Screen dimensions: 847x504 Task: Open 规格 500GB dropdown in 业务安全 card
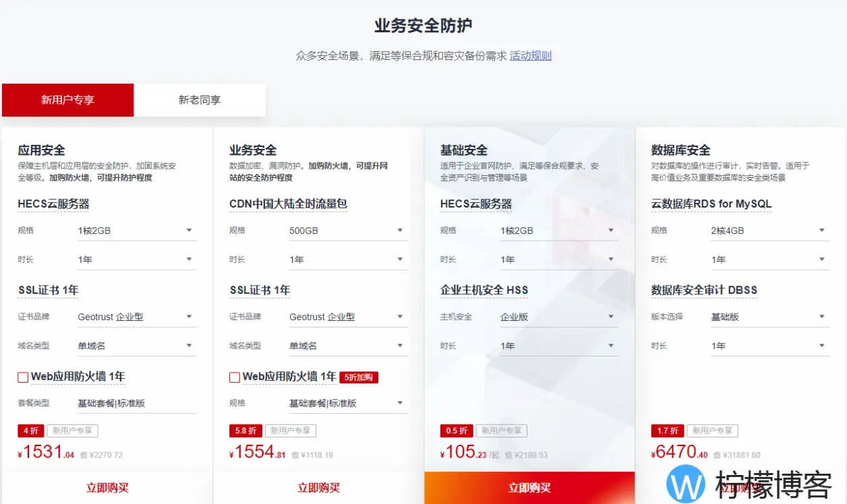pyautogui.click(x=349, y=230)
